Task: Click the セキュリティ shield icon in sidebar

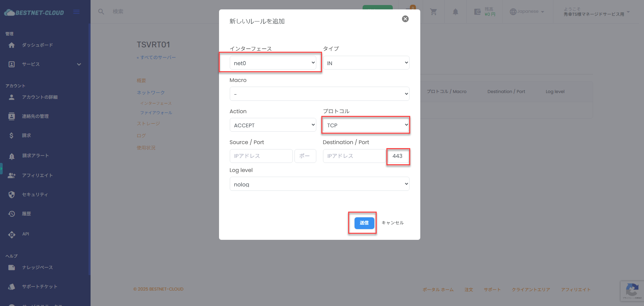Action: coord(12,195)
